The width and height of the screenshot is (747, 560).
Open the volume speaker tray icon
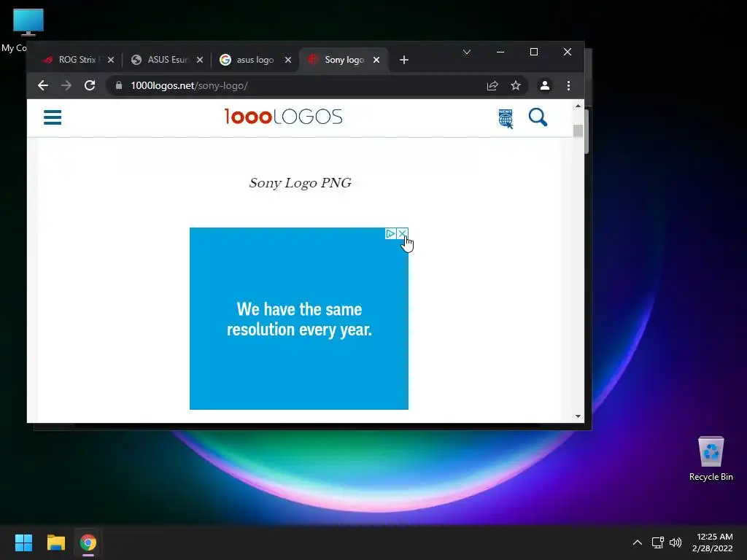pyautogui.click(x=676, y=542)
